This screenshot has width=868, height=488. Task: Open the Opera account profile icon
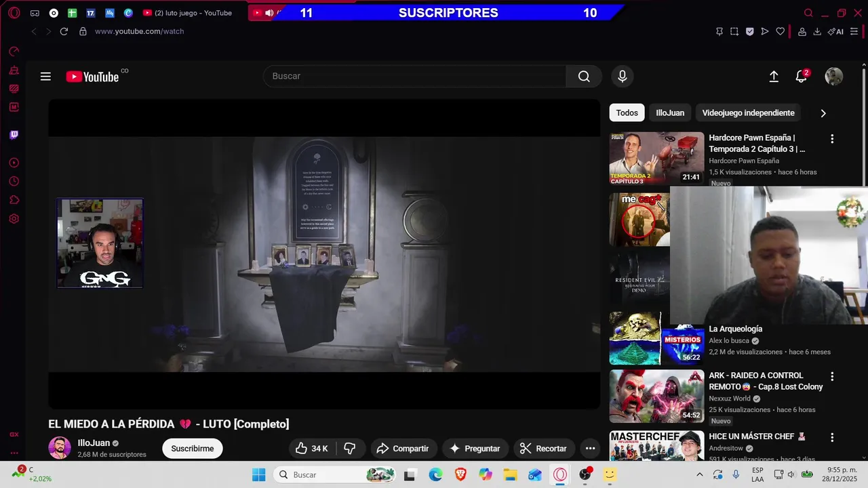[802, 31]
